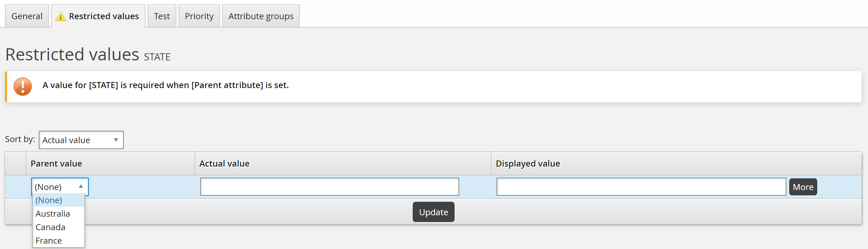Expand the Sort by dropdown
Viewport: 868px width, 249px height.
coord(81,140)
